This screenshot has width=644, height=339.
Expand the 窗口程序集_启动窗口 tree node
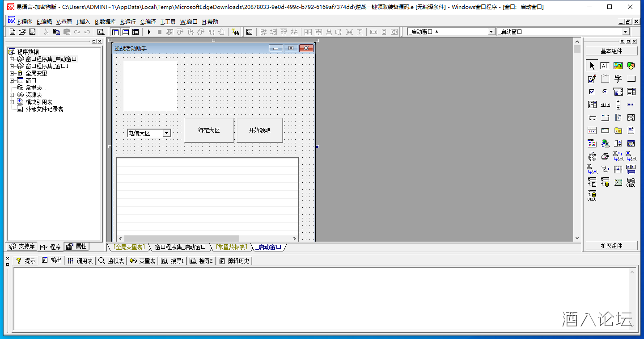[x=12, y=59]
